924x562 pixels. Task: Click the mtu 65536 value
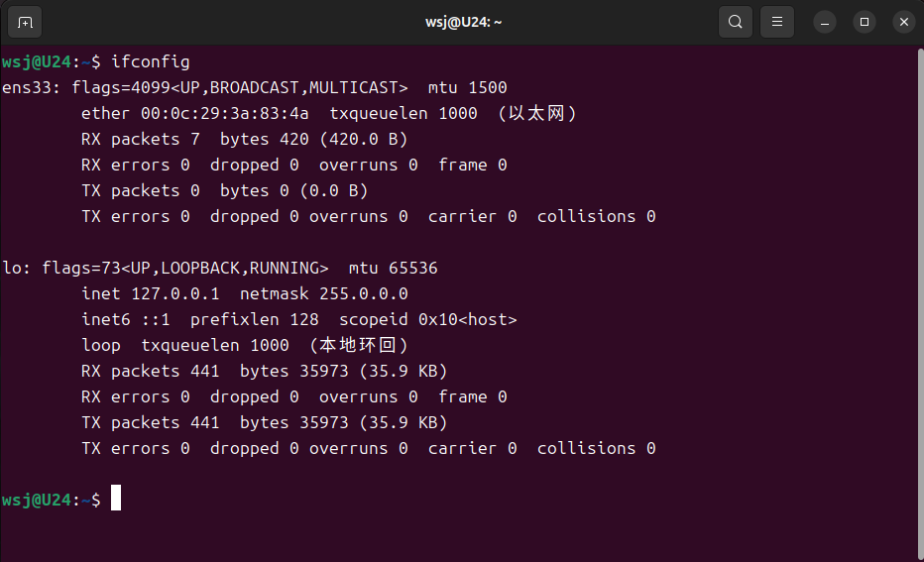point(393,268)
